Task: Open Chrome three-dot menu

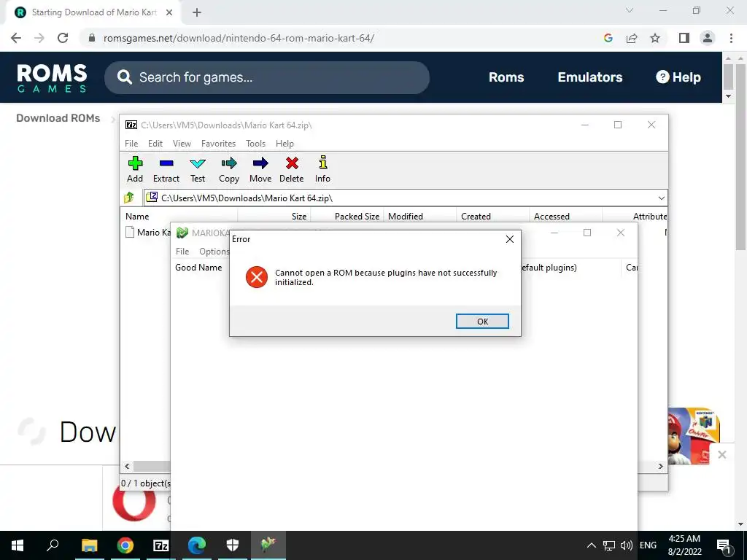Action: [x=731, y=38]
